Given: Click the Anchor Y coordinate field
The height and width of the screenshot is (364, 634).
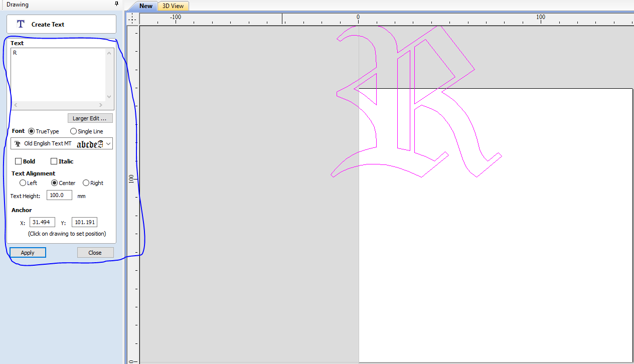Looking at the screenshot, I should click(84, 222).
